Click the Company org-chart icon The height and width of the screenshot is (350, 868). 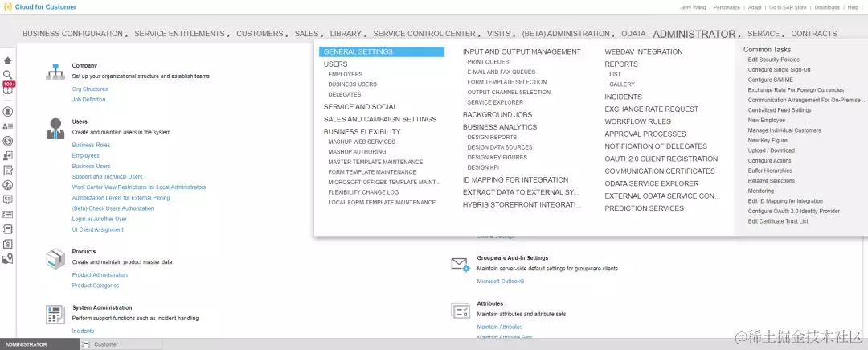click(55, 72)
